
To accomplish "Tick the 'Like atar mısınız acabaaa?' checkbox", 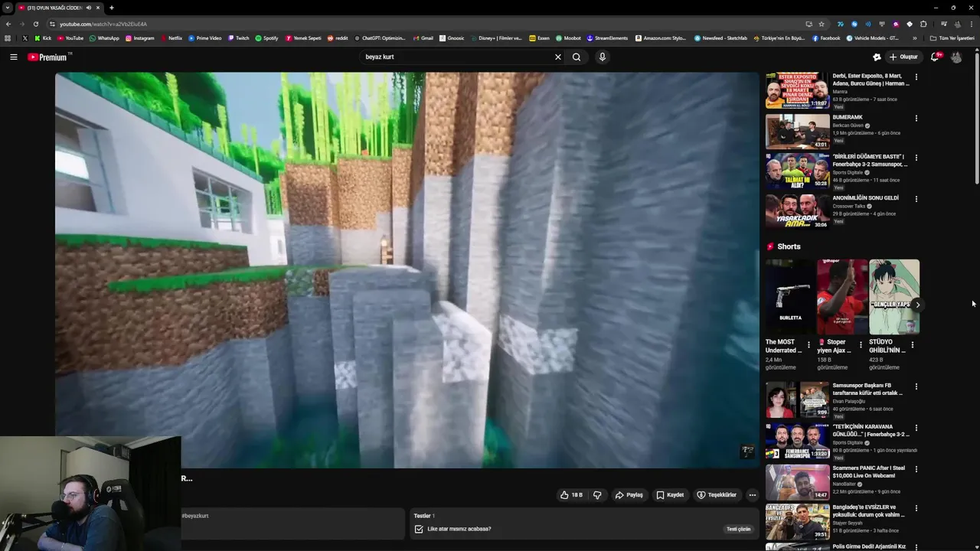I will tap(419, 529).
